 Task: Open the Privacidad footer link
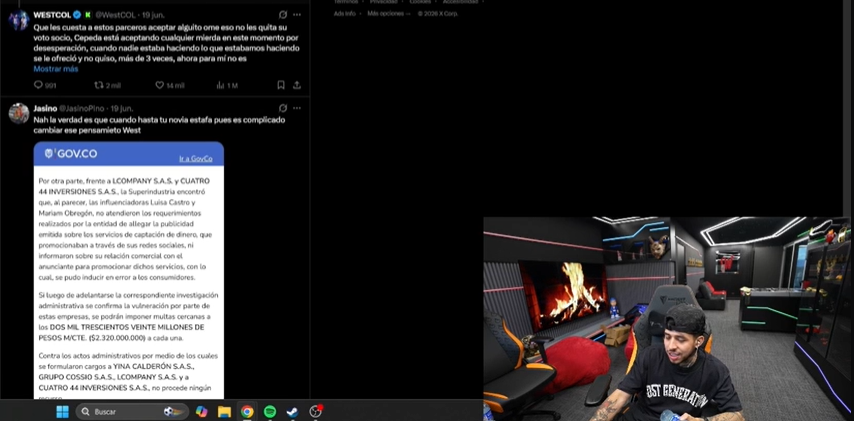click(383, 2)
